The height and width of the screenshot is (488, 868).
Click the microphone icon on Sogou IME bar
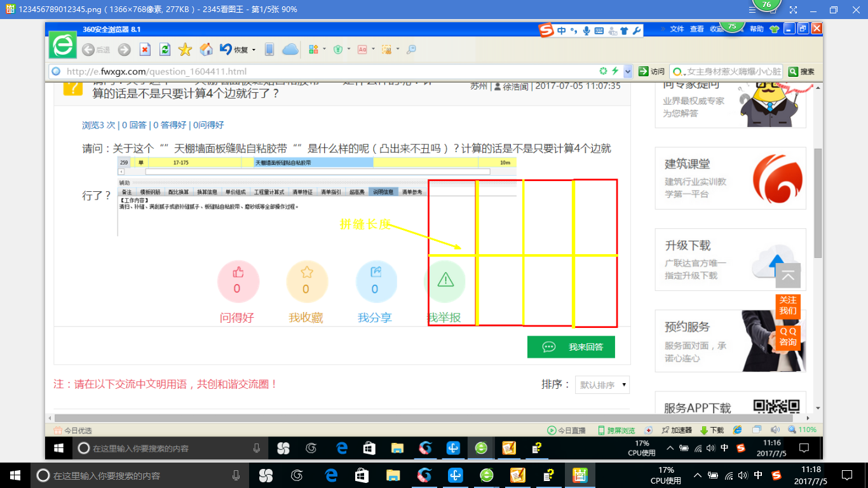(x=587, y=30)
